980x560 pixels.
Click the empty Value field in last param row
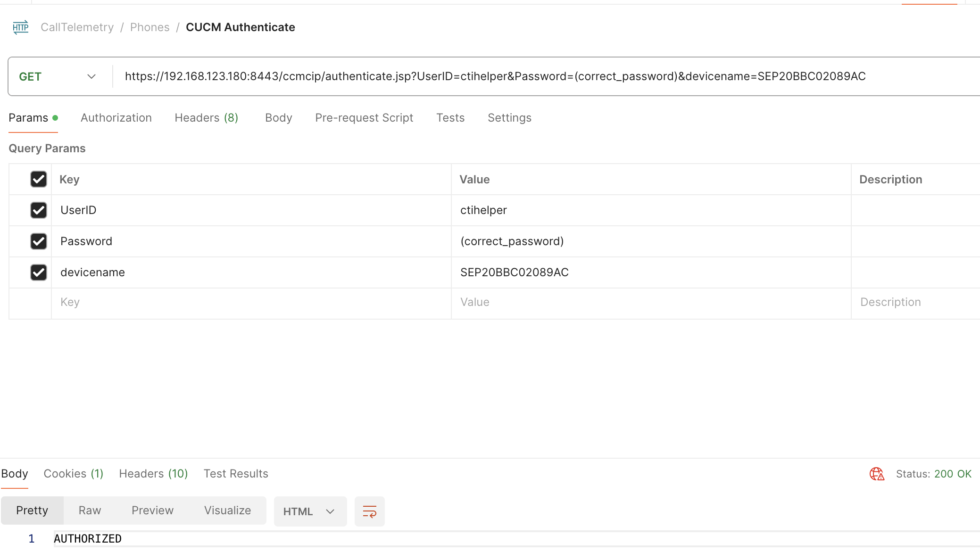coord(566,302)
